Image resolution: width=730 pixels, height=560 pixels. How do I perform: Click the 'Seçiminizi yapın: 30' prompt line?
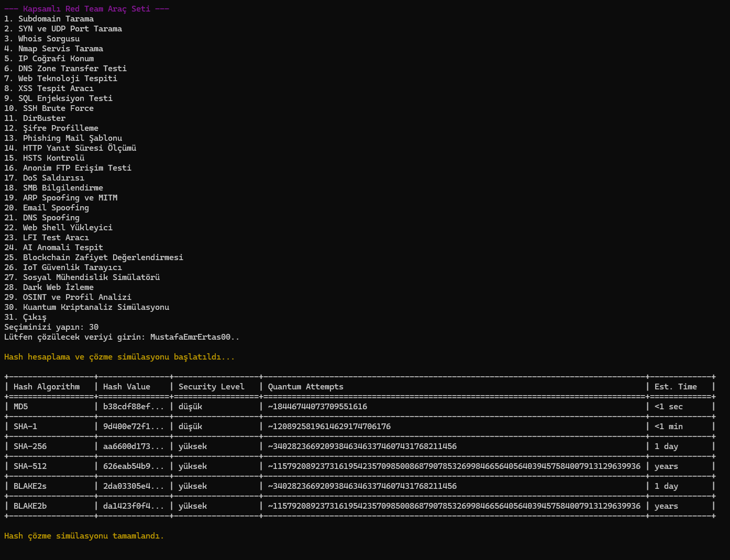tap(51, 327)
